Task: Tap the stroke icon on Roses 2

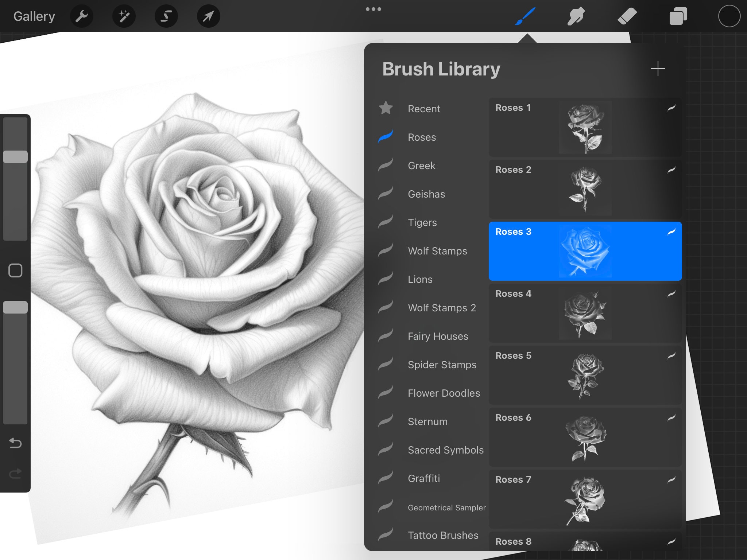Action: pos(671,170)
